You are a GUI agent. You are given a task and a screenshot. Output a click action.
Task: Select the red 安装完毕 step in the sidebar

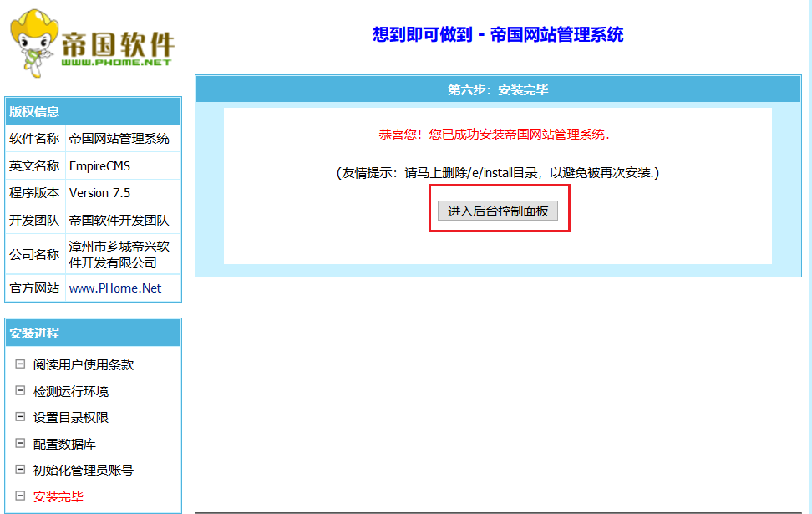click(58, 497)
